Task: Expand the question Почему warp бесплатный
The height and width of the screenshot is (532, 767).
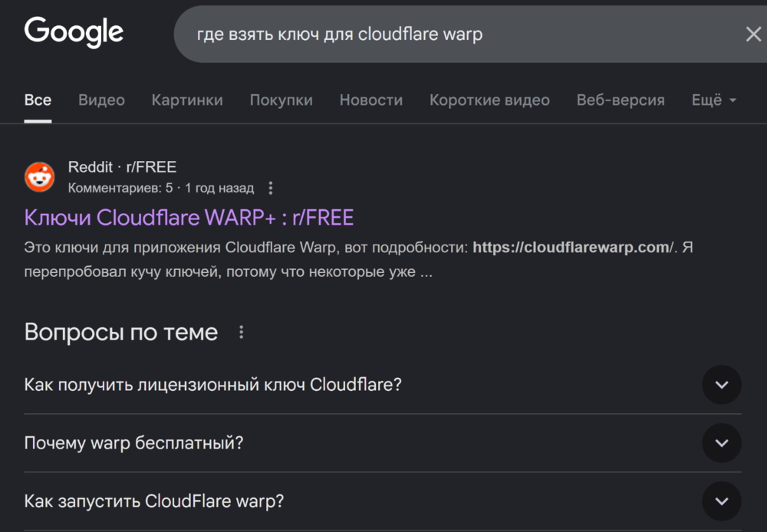Action: click(x=721, y=443)
